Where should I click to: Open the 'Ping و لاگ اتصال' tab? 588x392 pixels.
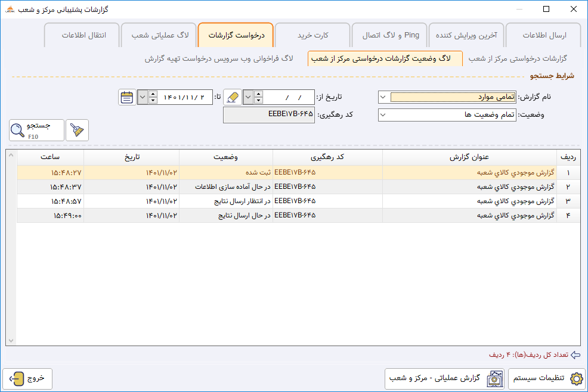pos(390,35)
